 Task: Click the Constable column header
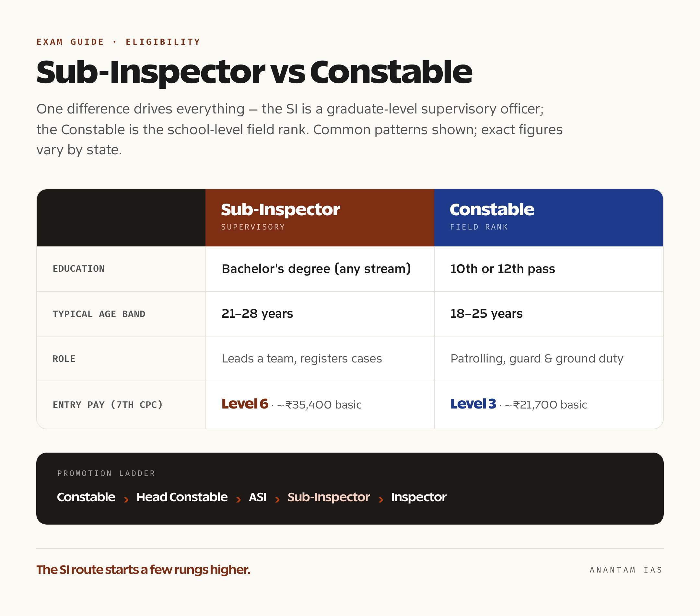(549, 218)
